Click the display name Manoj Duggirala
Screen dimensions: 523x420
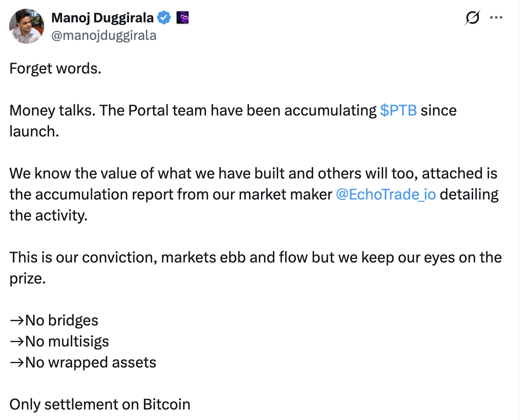click(x=102, y=18)
